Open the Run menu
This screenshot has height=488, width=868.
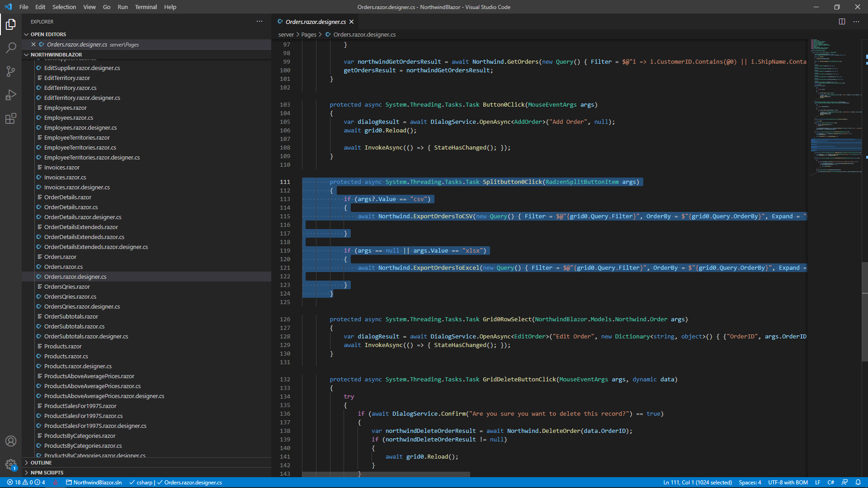123,7
